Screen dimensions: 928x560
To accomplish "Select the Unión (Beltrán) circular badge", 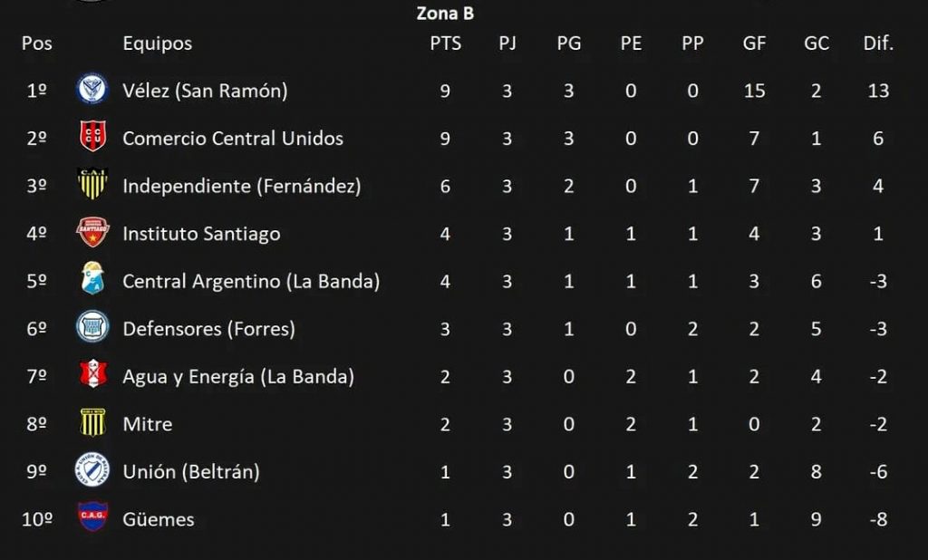I will point(93,470).
